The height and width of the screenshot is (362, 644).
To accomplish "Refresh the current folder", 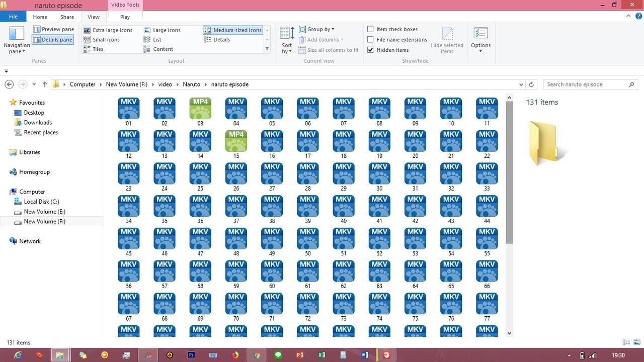I will [x=531, y=84].
